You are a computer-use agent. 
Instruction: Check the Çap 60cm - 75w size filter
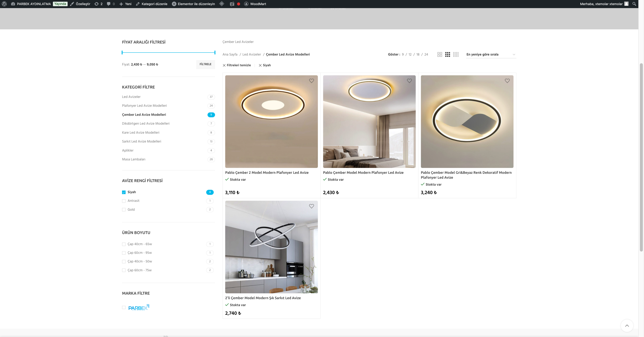click(124, 270)
